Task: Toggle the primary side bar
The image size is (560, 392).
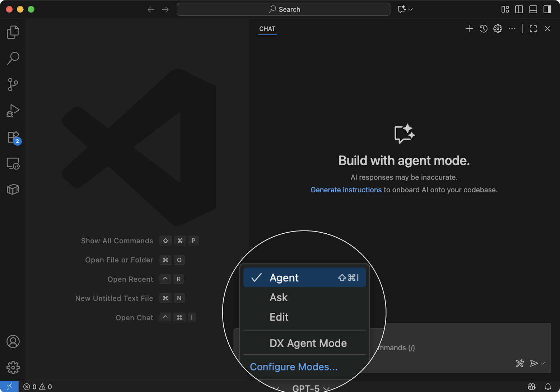Action: (519, 9)
